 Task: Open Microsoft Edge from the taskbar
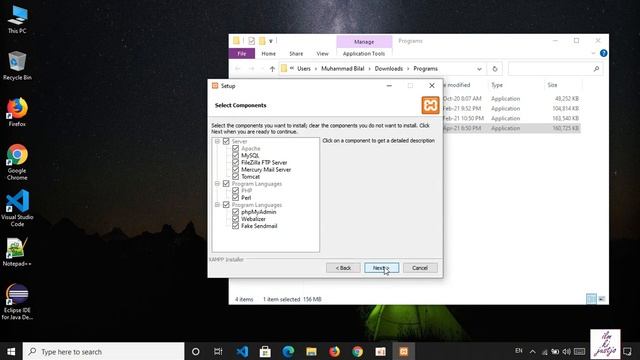(288, 351)
